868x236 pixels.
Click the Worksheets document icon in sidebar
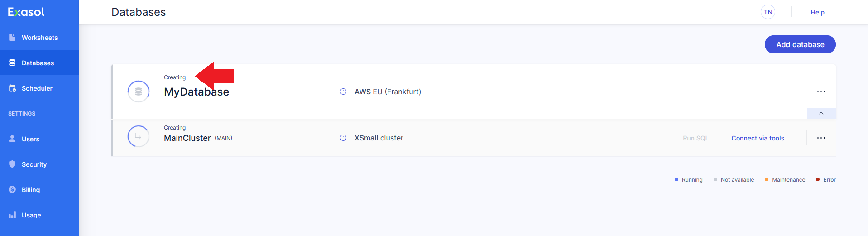pos(12,37)
